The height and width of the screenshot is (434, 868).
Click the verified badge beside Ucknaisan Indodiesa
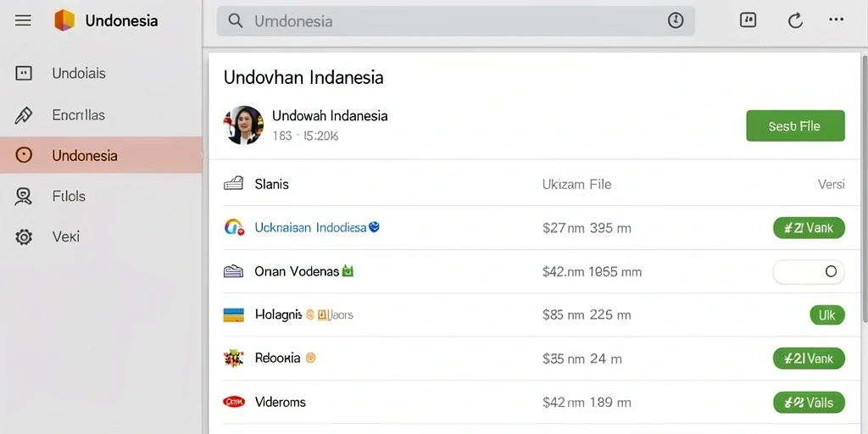tap(374, 226)
